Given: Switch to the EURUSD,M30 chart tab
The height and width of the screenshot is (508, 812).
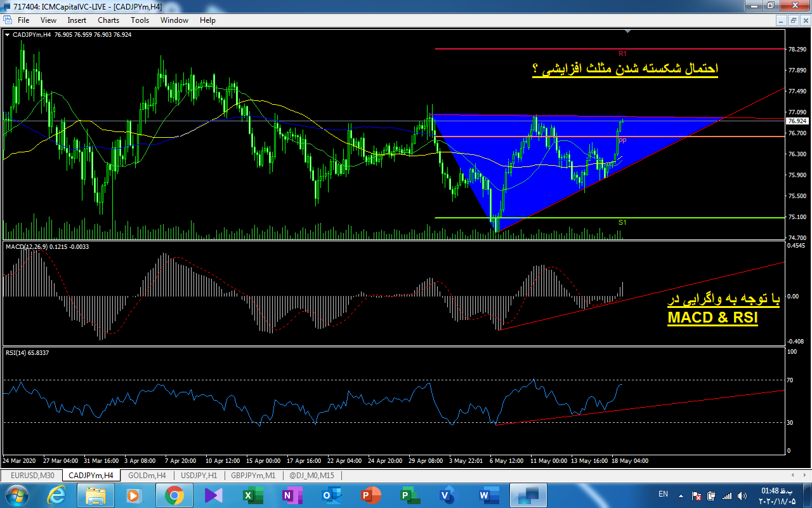Looking at the screenshot, I should [31, 475].
